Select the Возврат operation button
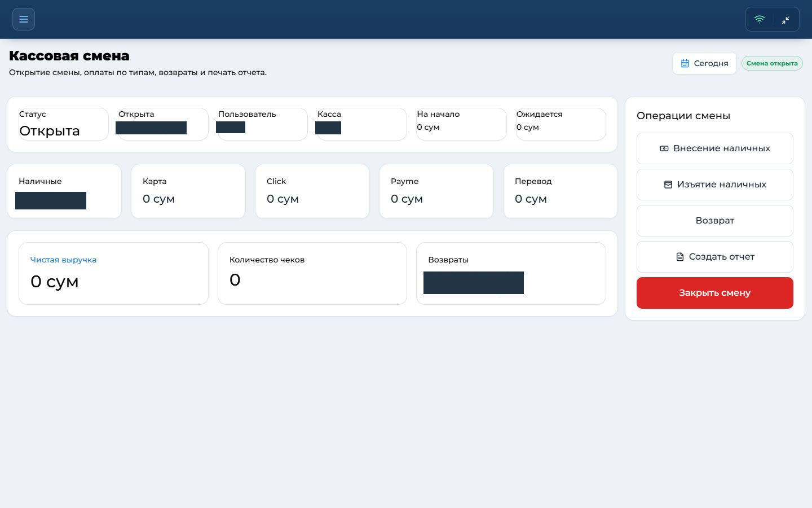 715,221
